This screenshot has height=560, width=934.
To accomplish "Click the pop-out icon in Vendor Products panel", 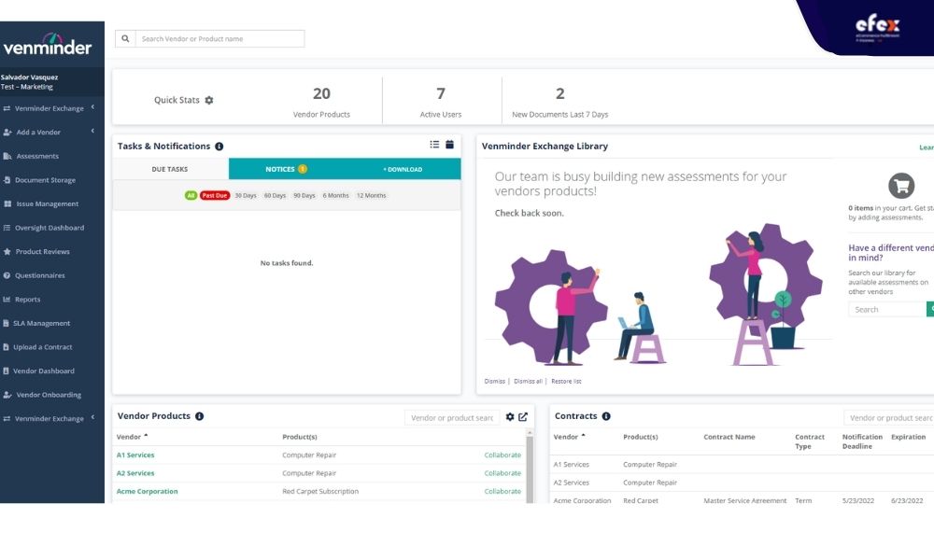I will (523, 417).
